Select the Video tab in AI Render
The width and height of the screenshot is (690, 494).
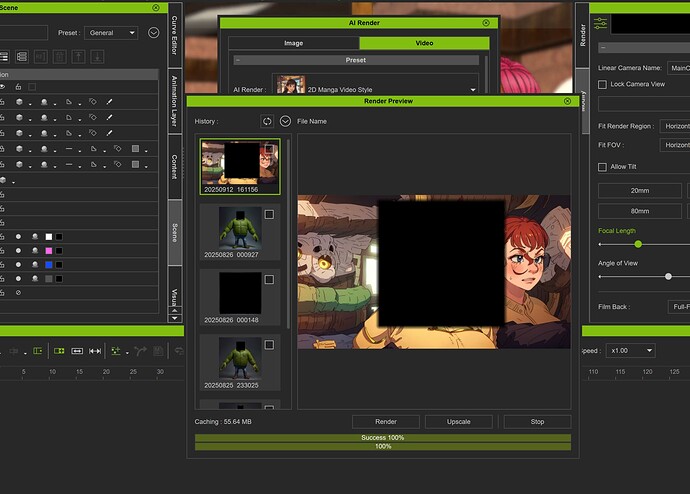[x=424, y=43]
